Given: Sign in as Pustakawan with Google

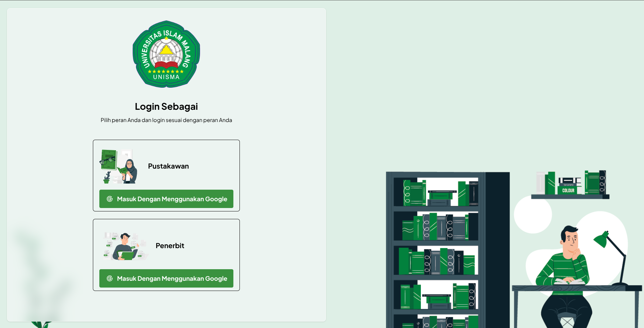Looking at the screenshot, I should pyautogui.click(x=166, y=199).
